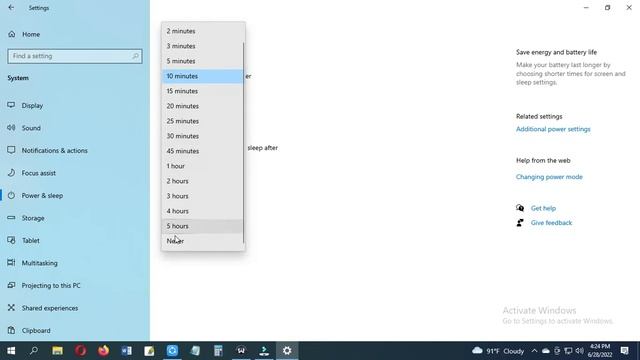The image size is (640, 360).
Task: Open Clipboard settings
Action: coord(36,330)
